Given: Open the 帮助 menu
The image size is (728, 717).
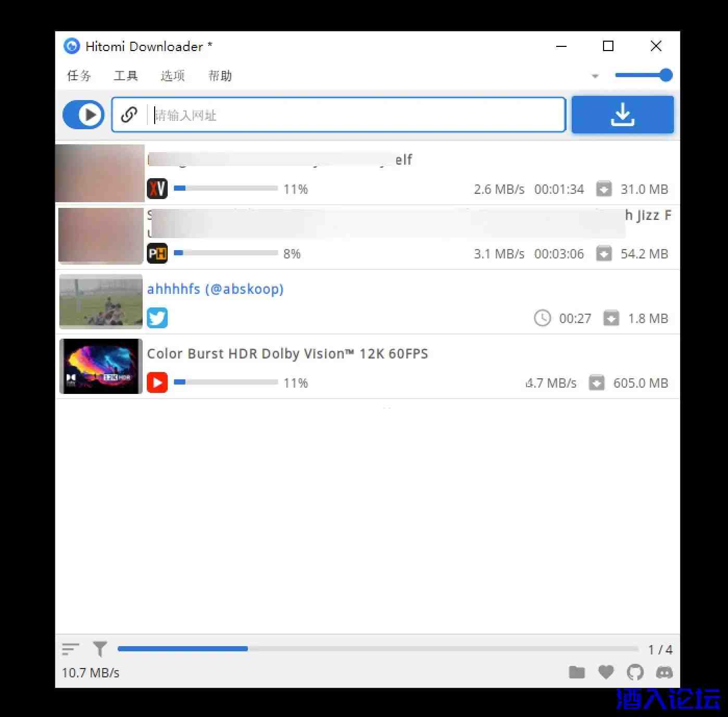Looking at the screenshot, I should (x=220, y=76).
